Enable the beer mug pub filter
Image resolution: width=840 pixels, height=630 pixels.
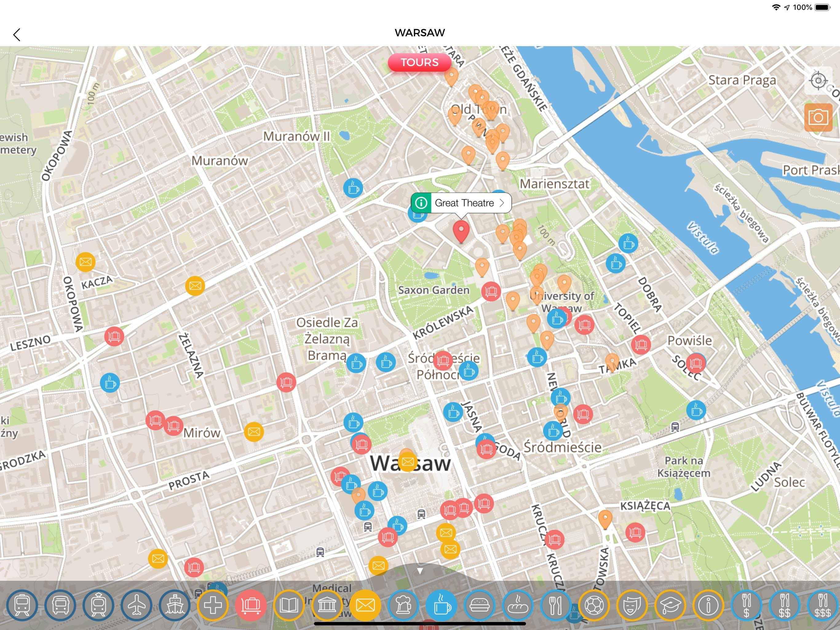click(403, 605)
